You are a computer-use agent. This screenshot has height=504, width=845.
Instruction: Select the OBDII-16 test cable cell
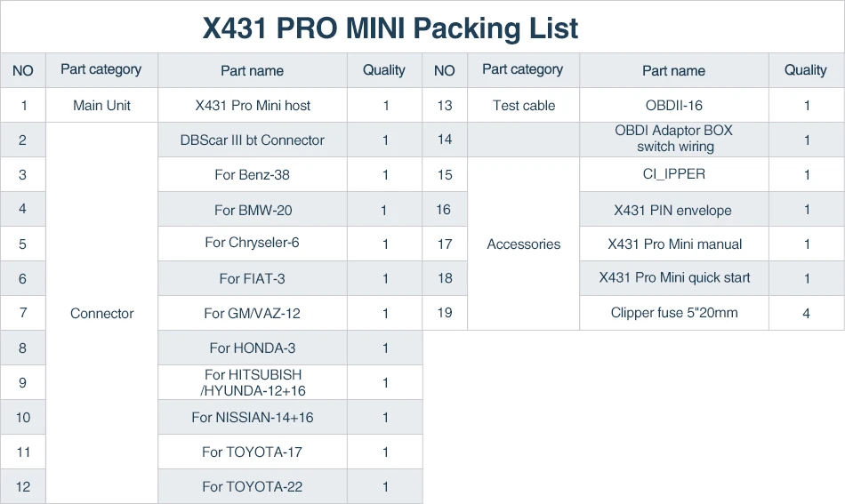click(673, 105)
